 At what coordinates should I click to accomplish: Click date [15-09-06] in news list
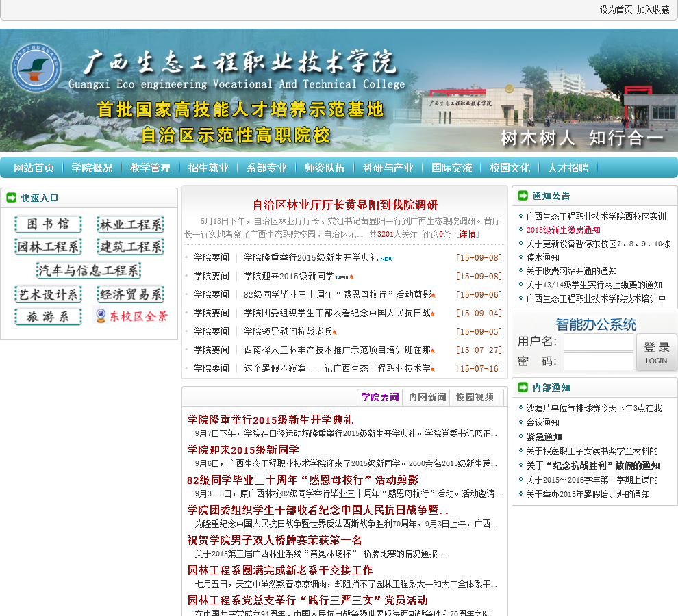[479, 295]
